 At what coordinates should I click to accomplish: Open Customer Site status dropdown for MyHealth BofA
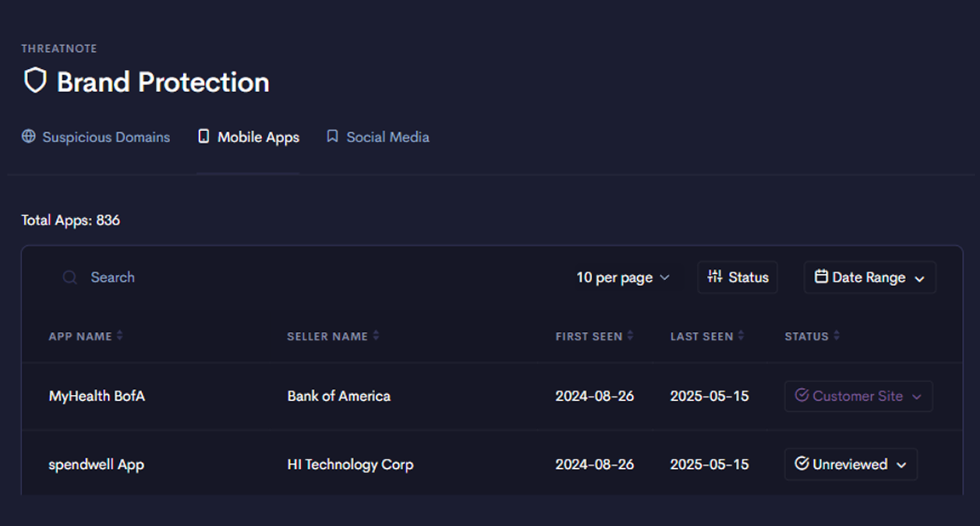tap(858, 396)
